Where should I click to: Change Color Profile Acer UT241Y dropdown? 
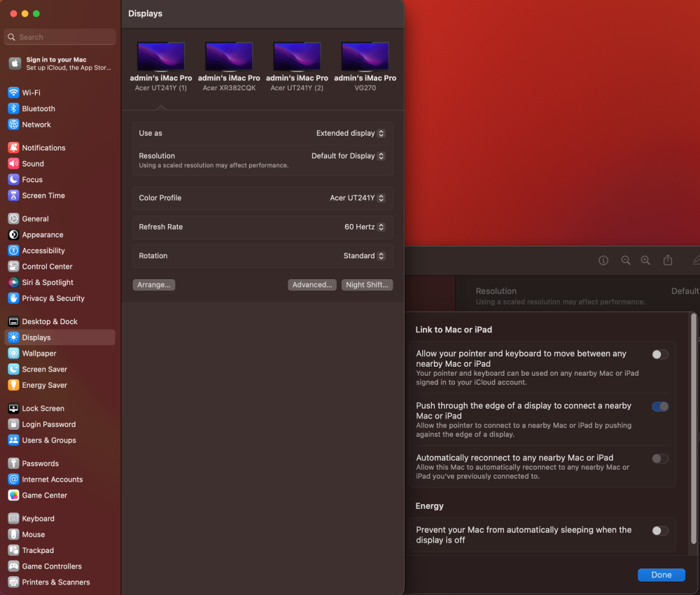point(357,197)
